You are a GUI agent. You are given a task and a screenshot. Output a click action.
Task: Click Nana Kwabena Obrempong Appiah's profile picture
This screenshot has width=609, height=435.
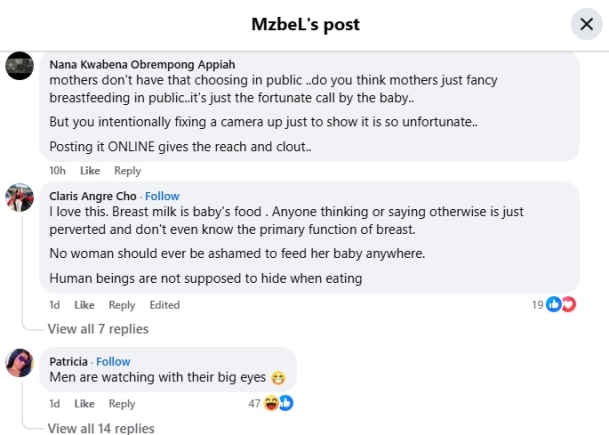click(x=20, y=66)
